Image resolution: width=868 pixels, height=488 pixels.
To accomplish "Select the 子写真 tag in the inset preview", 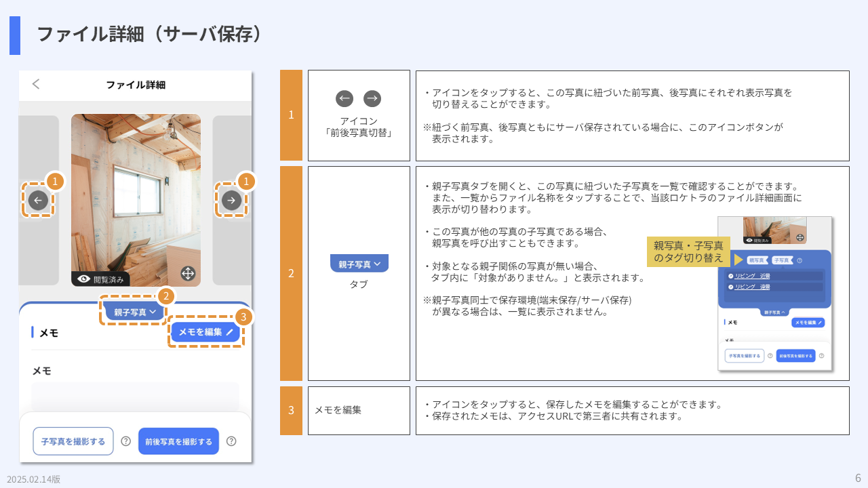I will click(783, 260).
